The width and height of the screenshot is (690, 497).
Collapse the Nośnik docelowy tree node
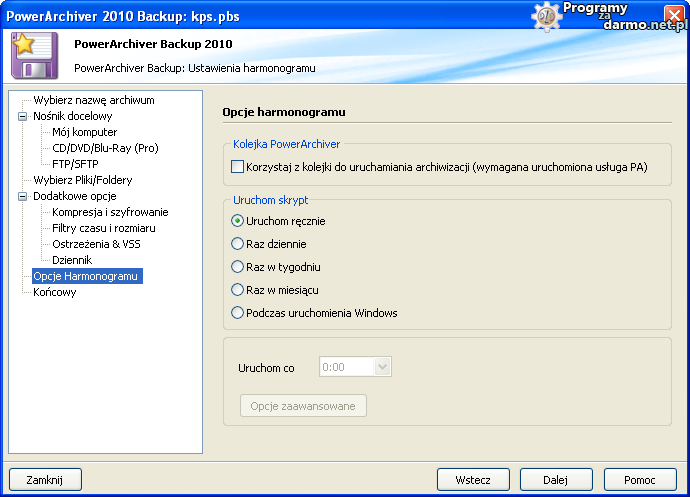click(x=22, y=116)
